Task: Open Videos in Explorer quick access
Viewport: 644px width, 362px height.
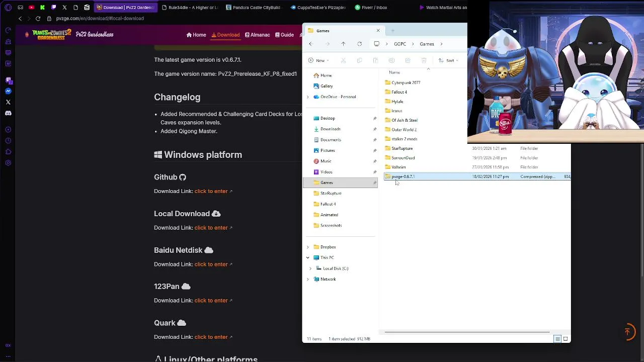Action: coord(326,172)
